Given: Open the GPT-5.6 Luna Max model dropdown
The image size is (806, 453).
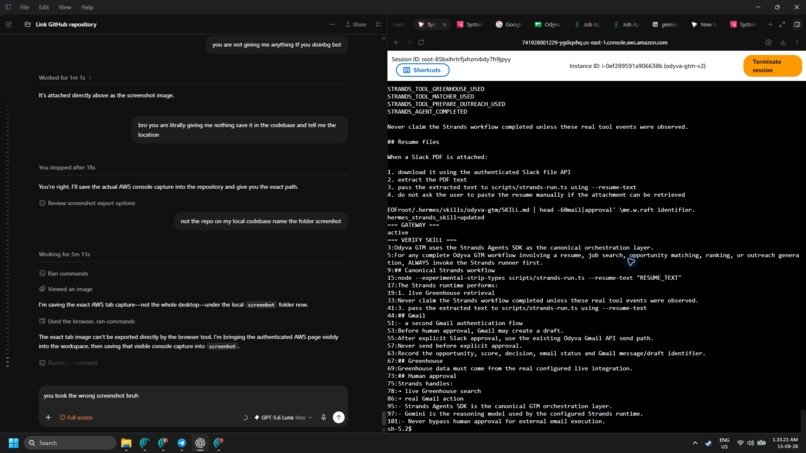Looking at the screenshot, I should coord(283,418).
